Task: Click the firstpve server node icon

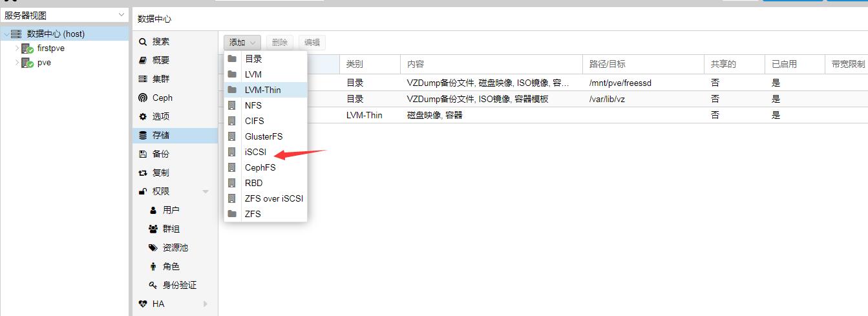Action: [x=28, y=48]
